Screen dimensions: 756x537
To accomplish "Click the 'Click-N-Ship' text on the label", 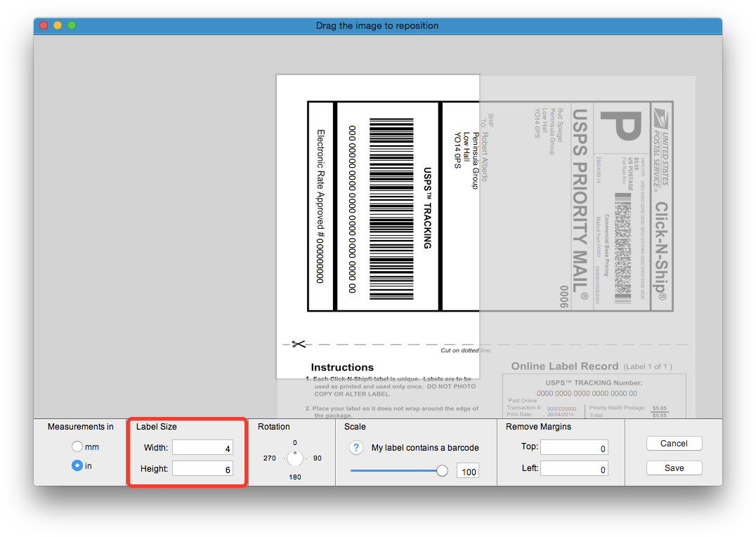I will pos(662,251).
